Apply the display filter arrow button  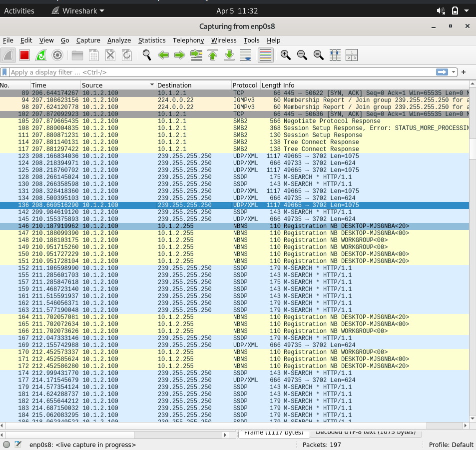(442, 72)
